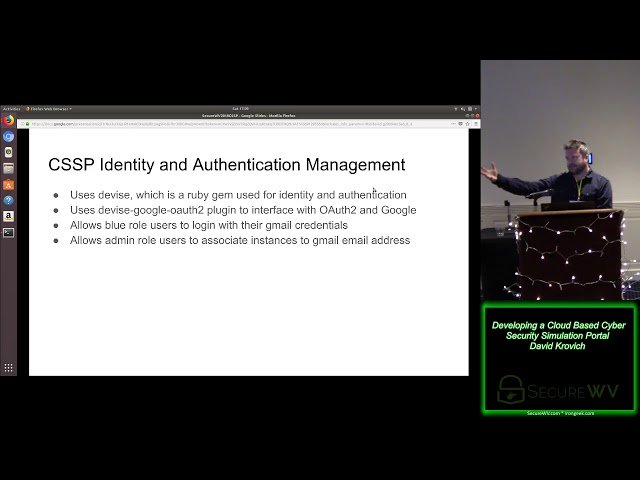
Task: Click bullet 'Allows blue role users to login'
Action: (x=209, y=225)
